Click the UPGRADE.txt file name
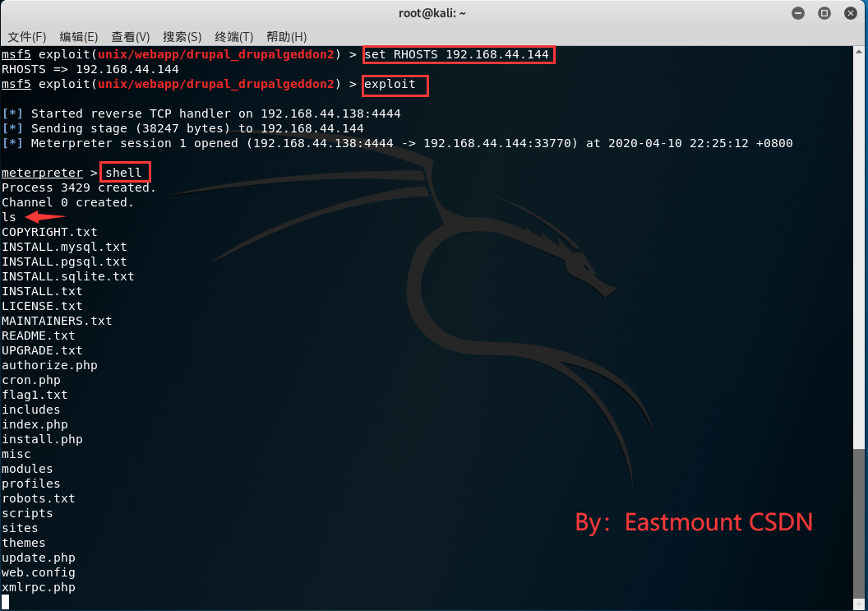 42,350
